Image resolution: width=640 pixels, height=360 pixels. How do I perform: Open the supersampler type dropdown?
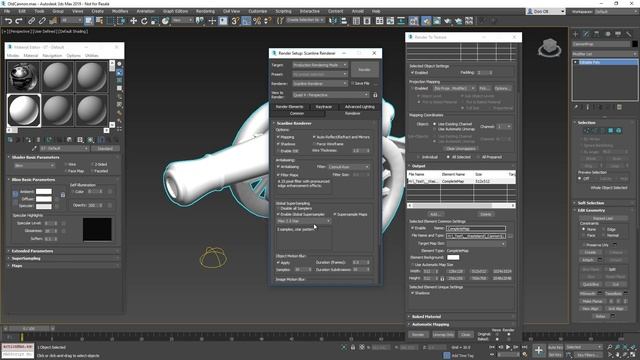tap(304, 221)
